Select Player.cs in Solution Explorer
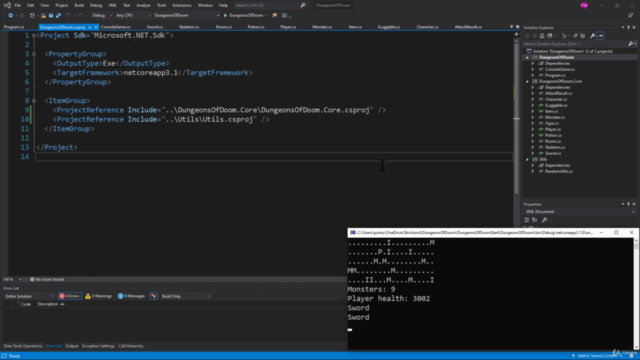This screenshot has height=360, width=640. pos(553,129)
